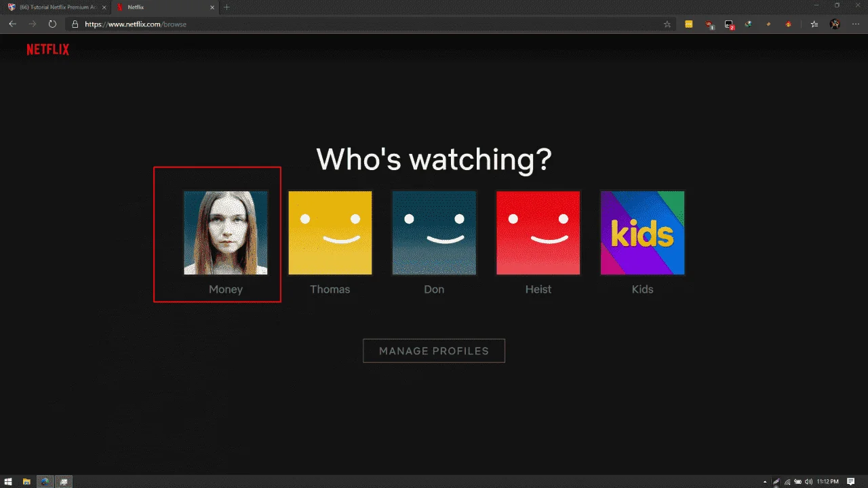Open the browser settings ellipsis menu

[855, 24]
